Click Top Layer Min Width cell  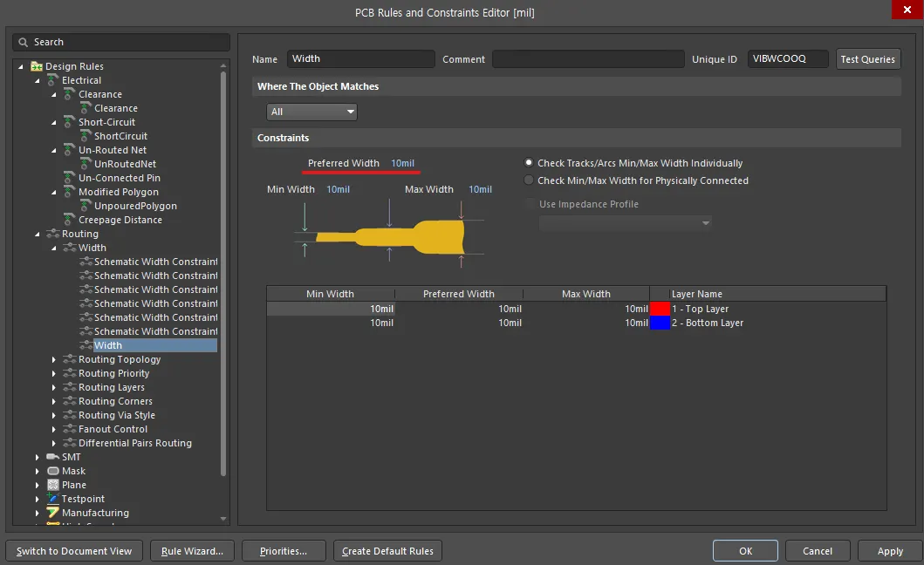[331, 309]
